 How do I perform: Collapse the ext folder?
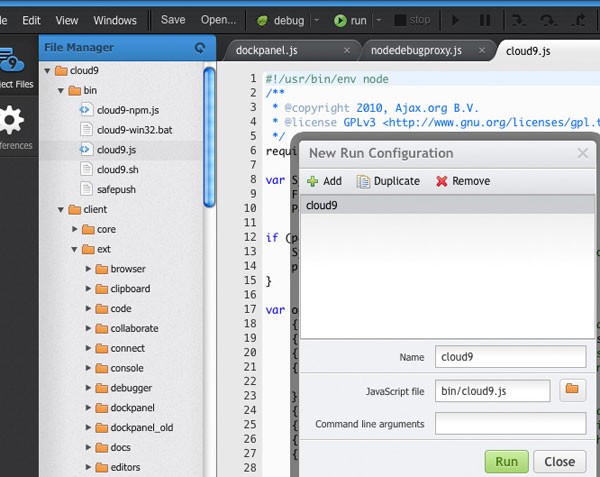coord(74,249)
